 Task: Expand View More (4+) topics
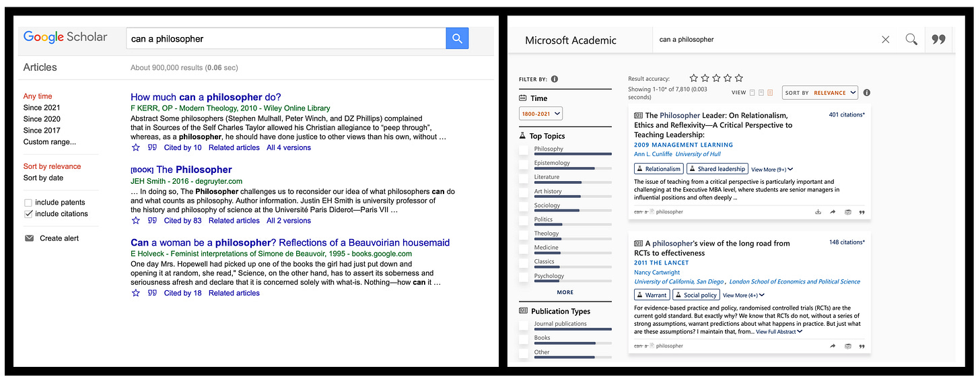744,295
